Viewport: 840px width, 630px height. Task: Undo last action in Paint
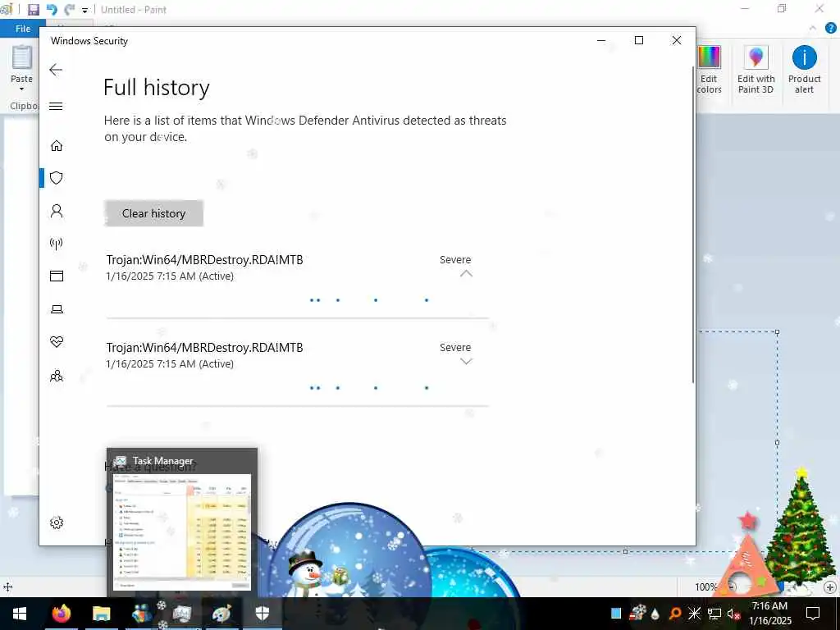coord(52,10)
